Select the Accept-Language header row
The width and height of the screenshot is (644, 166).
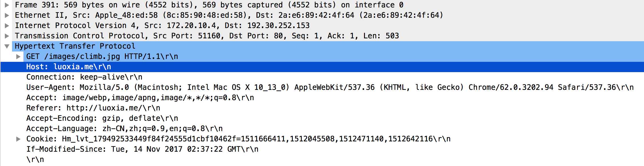pyautogui.click(x=124, y=129)
